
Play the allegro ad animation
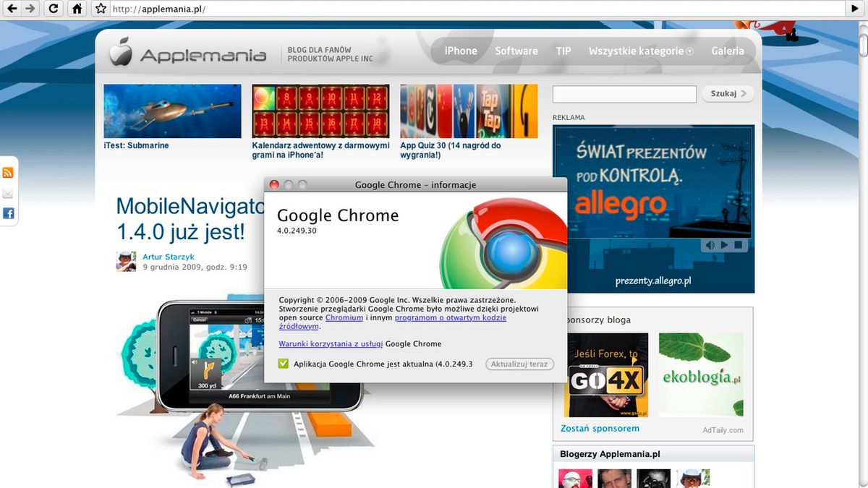pos(724,245)
